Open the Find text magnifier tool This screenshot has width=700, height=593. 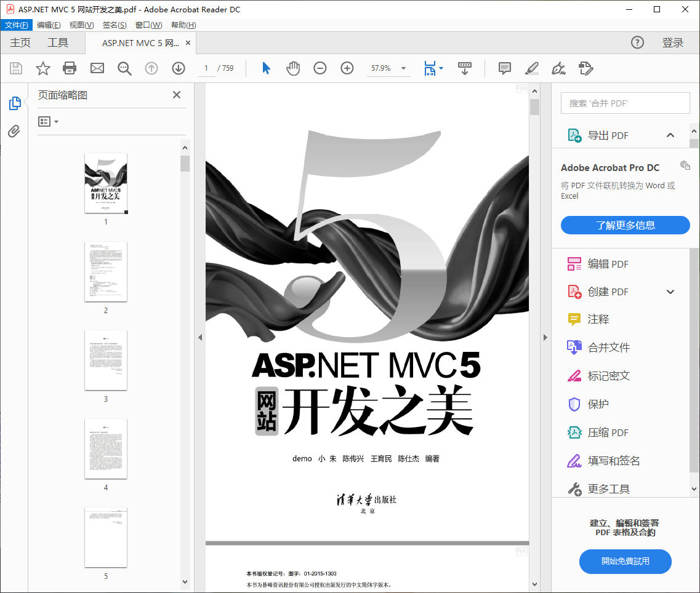coord(124,68)
